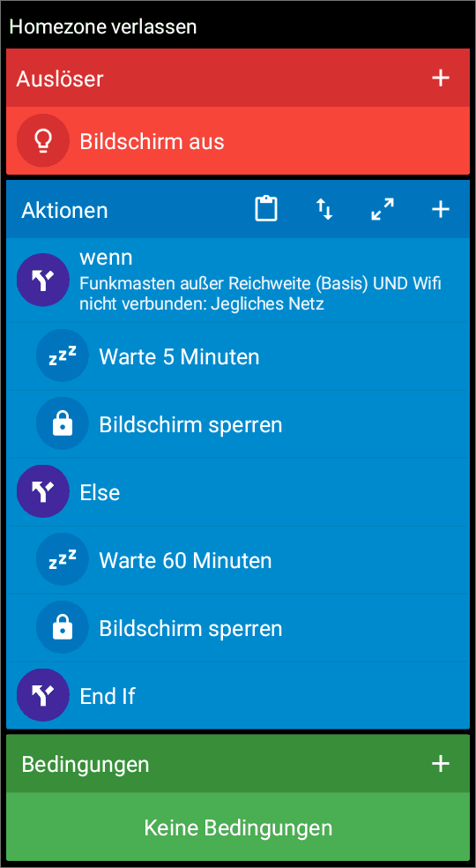The height and width of the screenshot is (868, 476).
Task: Expand actions using the diagonal arrows icon
Action: click(383, 210)
